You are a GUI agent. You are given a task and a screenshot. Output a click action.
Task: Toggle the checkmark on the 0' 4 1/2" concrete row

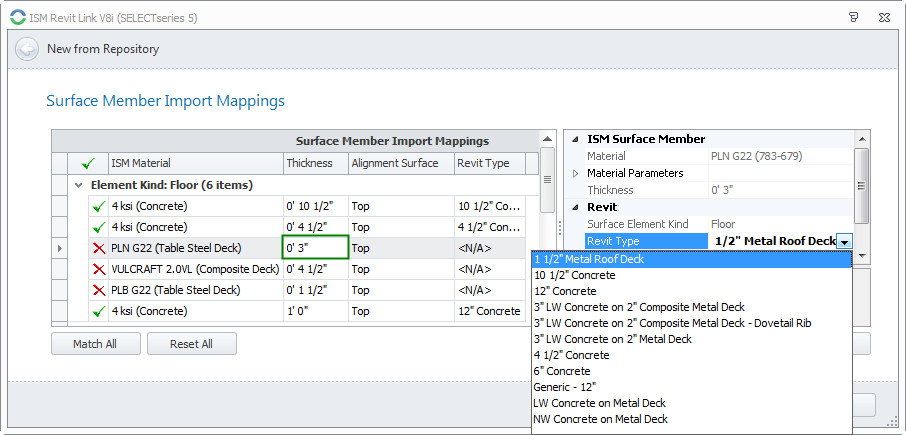99,227
